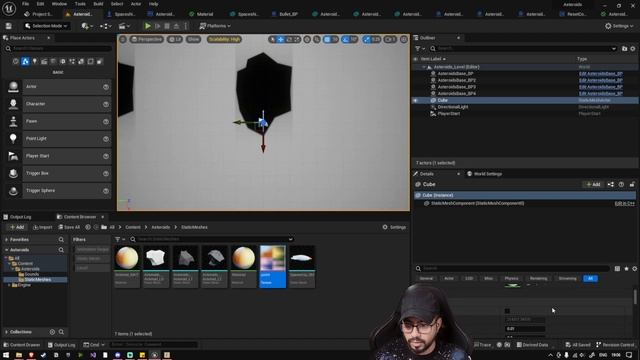Viewport: 640px width, 360px height.
Task: Click the Save current level icon
Action: 9,26
